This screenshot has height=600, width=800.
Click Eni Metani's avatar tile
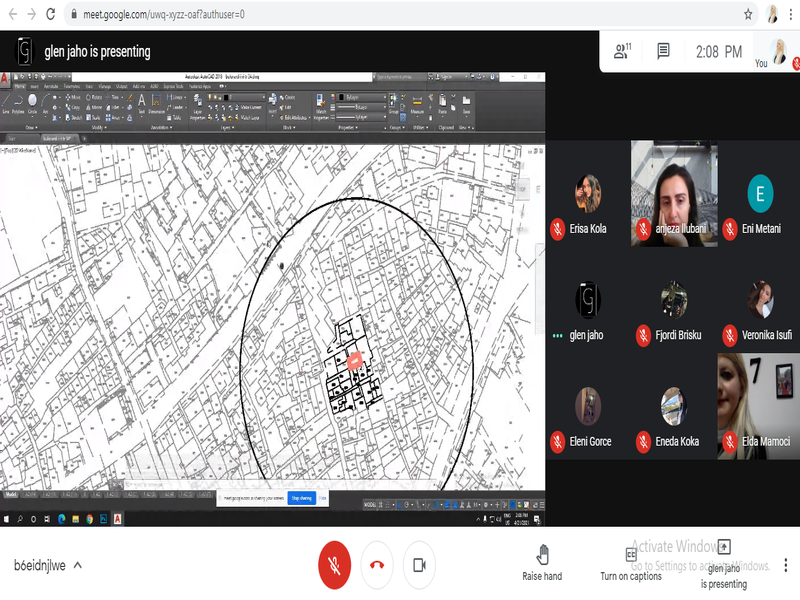pos(760,193)
